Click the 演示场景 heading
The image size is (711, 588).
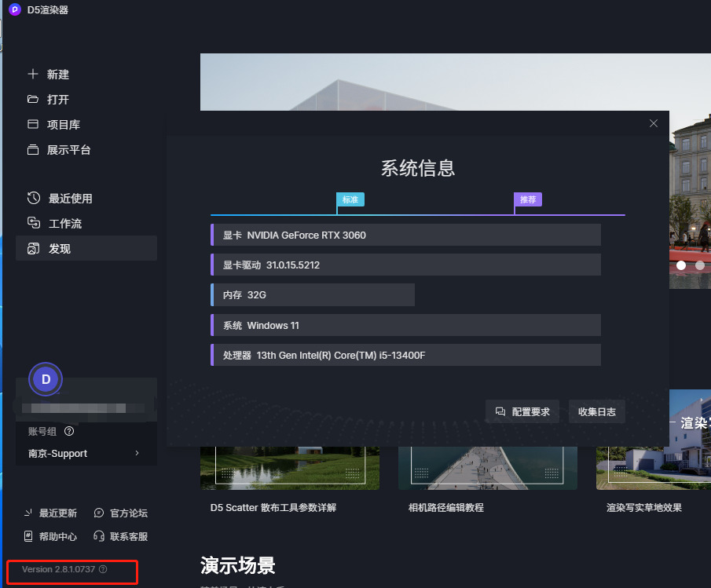[x=237, y=565]
